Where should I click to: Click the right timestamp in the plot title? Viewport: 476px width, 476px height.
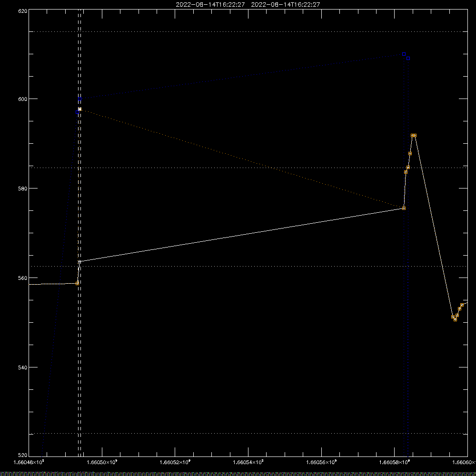[x=285, y=5]
